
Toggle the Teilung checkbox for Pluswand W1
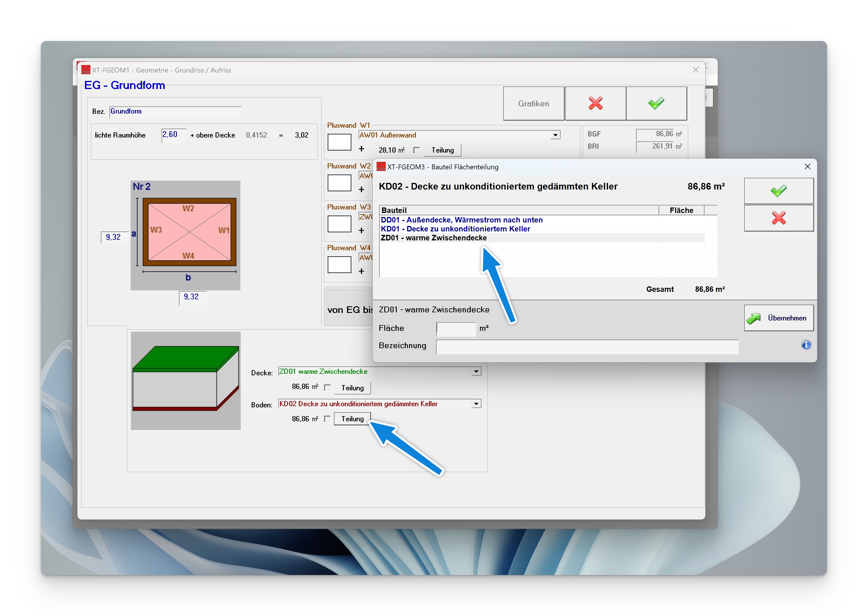pos(417,150)
